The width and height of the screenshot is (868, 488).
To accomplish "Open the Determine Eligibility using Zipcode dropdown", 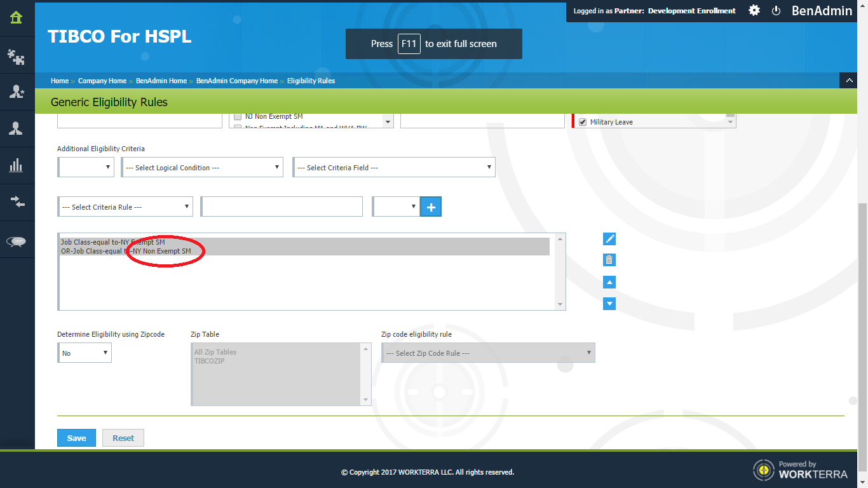I will (x=85, y=353).
